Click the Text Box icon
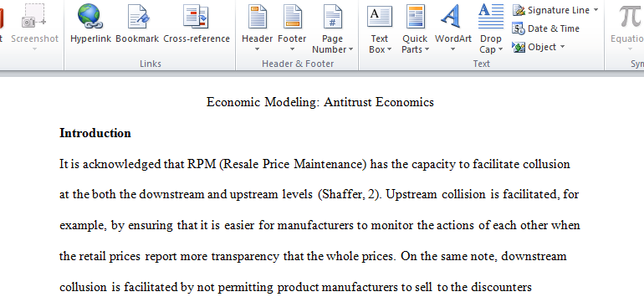This screenshot has height=302, width=644. click(379, 17)
